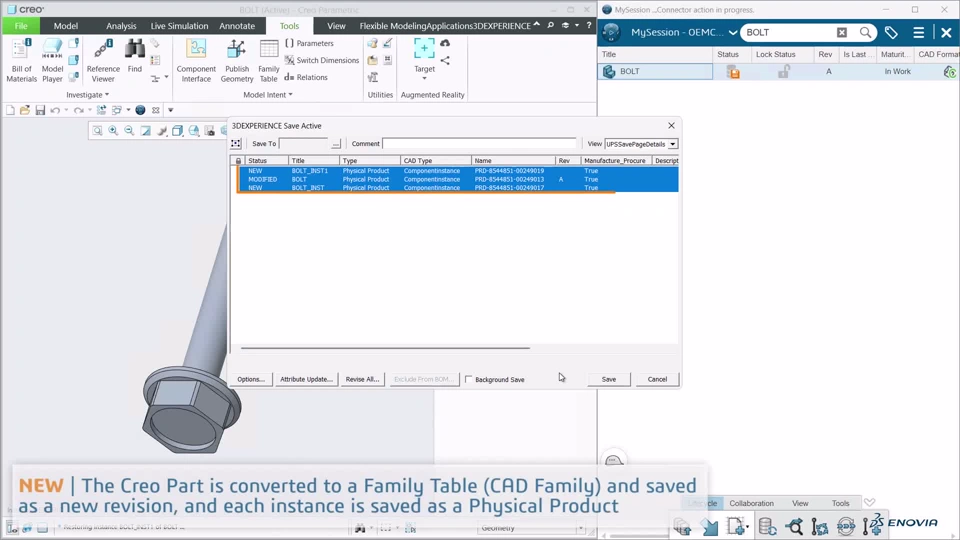Click the Zoom In magnifier
This screenshot has width=960, height=540.
[113, 130]
